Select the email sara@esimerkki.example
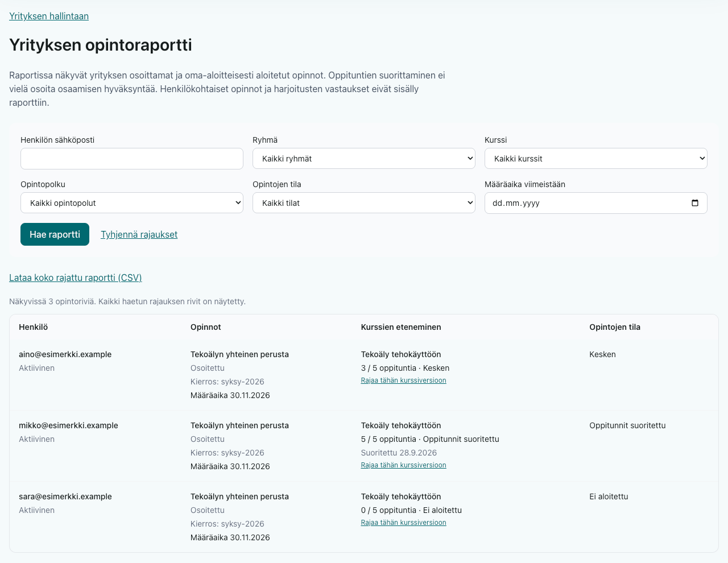 [x=65, y=496]
